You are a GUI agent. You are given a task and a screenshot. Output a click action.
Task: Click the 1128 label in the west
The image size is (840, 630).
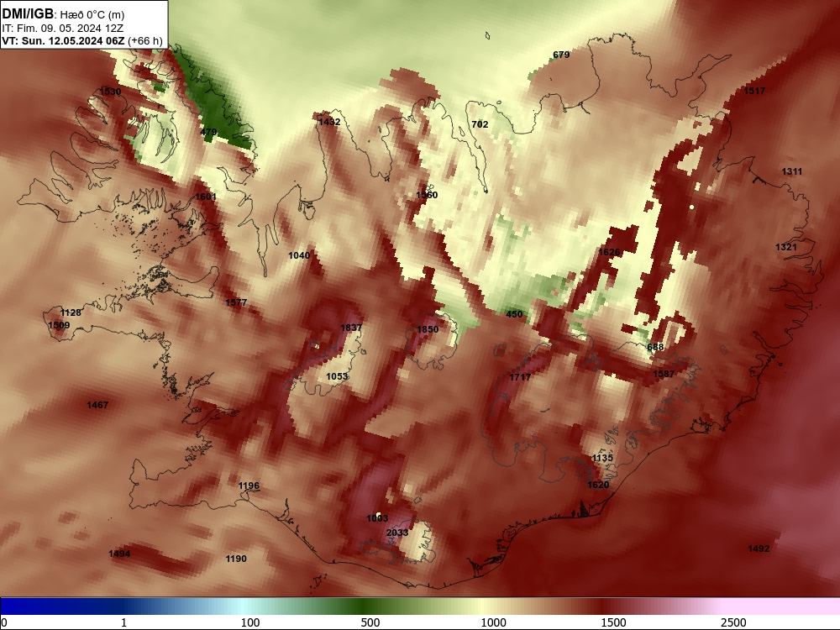pos(71,312)
